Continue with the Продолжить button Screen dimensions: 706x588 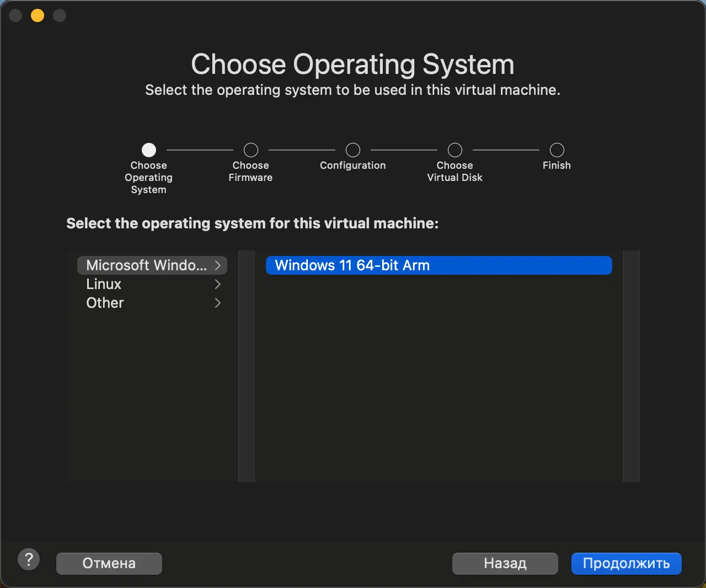627,563
